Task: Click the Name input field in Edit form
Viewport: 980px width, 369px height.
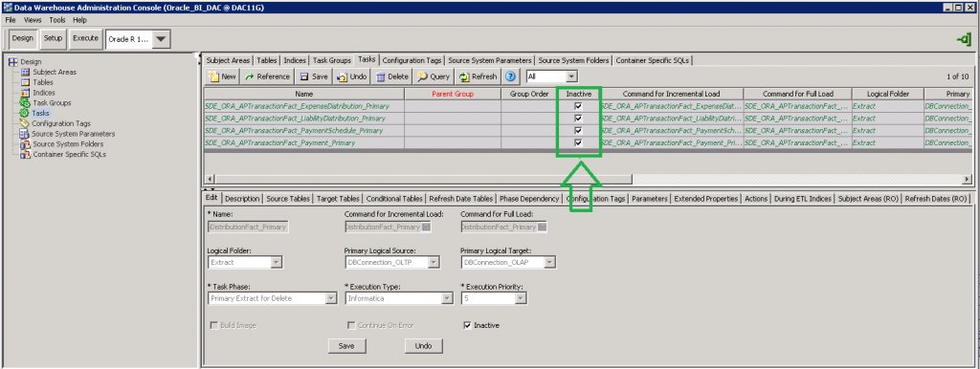Action: [x=248, y=228]
